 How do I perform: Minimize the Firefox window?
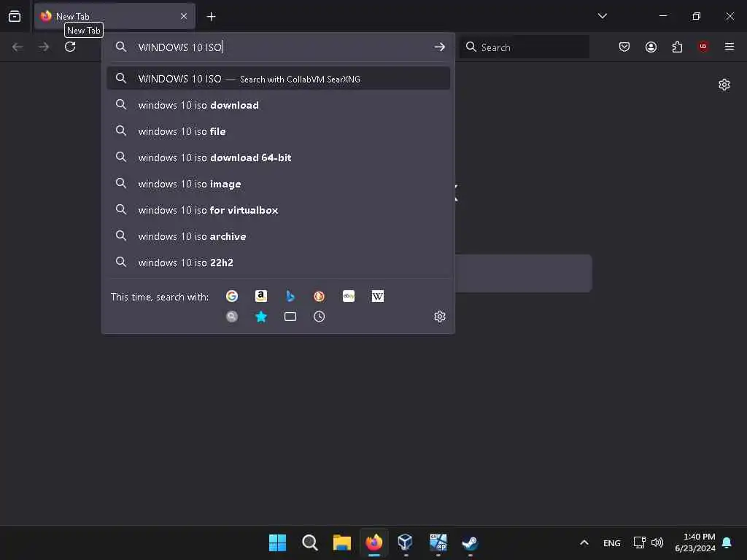(662, 16)
